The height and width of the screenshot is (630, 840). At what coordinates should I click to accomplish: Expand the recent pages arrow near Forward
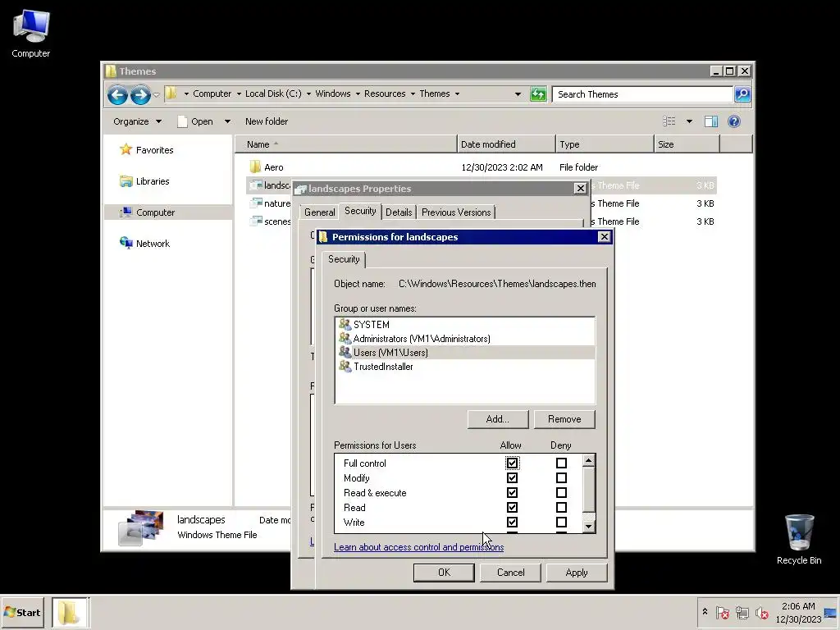156,95
